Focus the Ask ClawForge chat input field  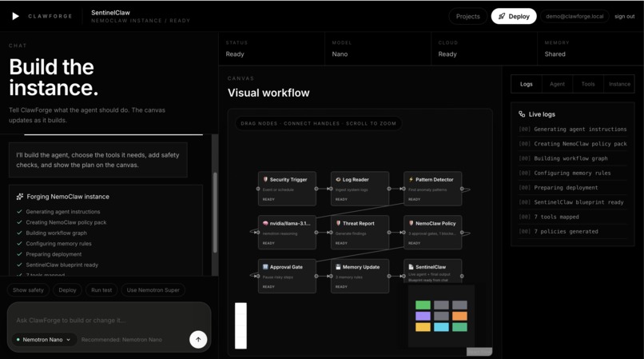point(109,320)
